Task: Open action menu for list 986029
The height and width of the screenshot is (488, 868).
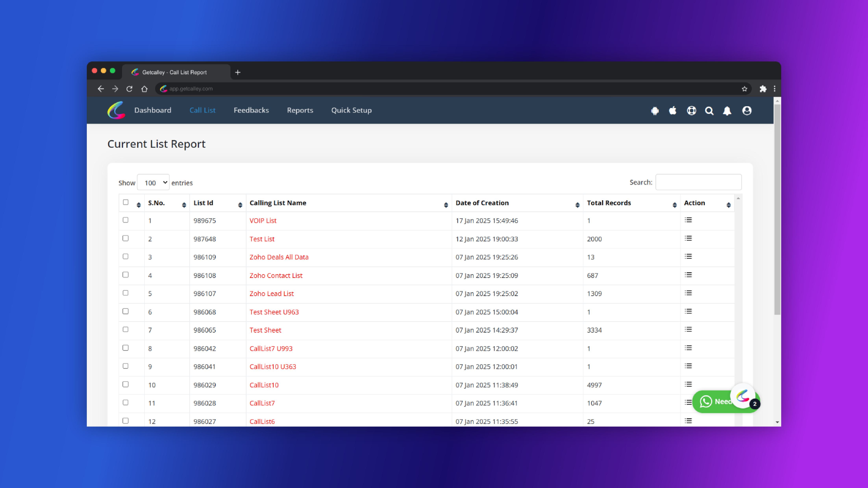Action: click(x=688, y=384)
